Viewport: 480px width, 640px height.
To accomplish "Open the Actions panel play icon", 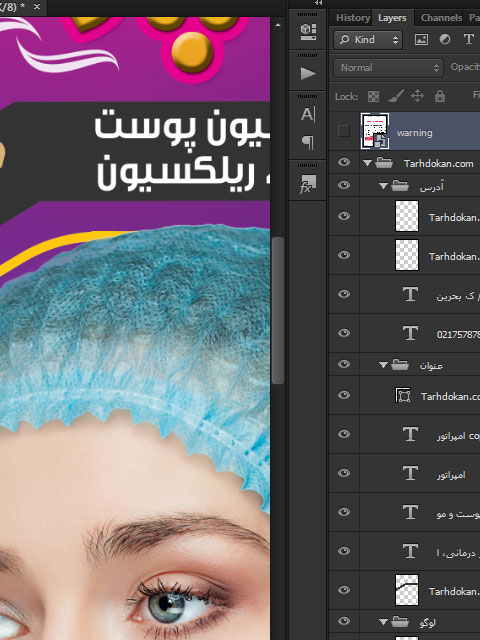I will tap(308, 73).
